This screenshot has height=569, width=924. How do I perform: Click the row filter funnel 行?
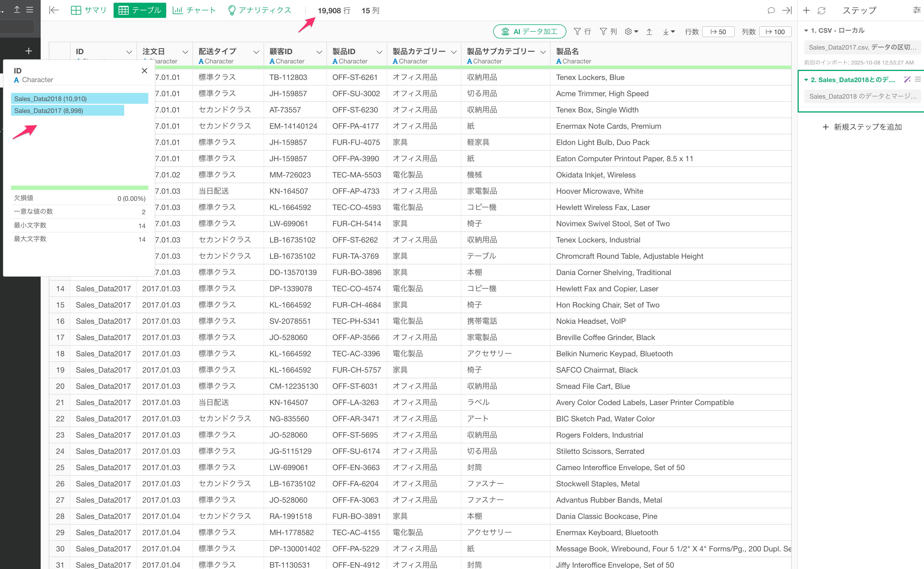582,32
